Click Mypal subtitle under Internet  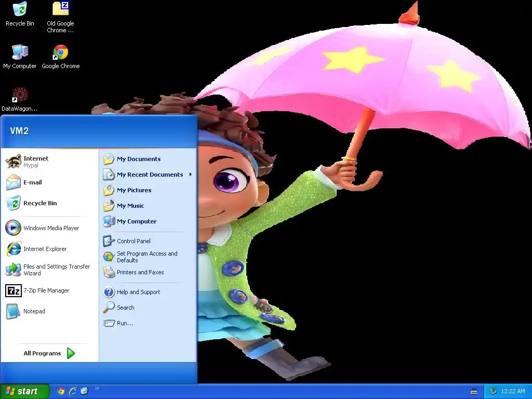coord(31,166)
